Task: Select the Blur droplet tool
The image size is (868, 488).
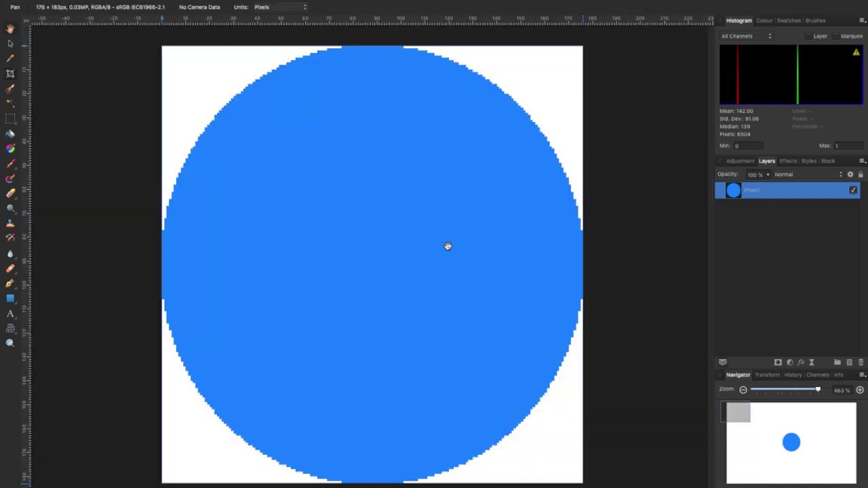Action: 10,253
